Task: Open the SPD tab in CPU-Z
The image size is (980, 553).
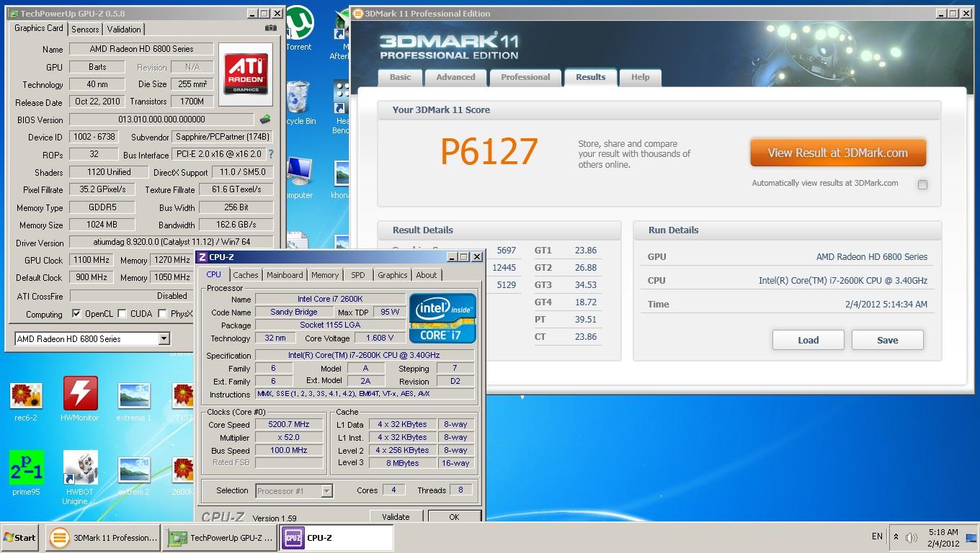Action: (x=358, y=275)
